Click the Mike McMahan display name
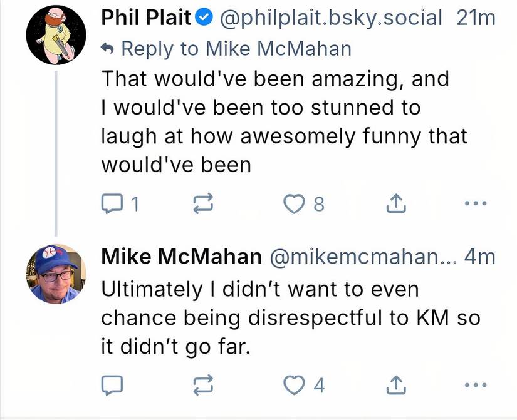Viewport: 517px width, 420px height. 181,256
